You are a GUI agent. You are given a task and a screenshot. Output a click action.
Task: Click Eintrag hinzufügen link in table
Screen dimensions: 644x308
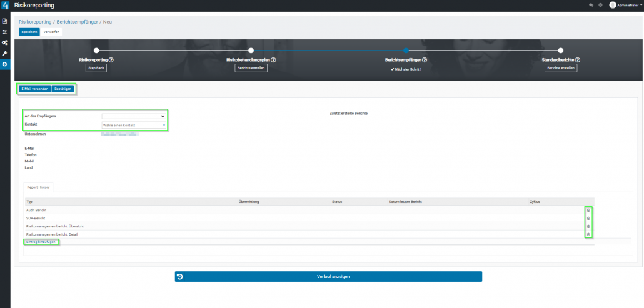pyautogui.click(x=41, y=241)
